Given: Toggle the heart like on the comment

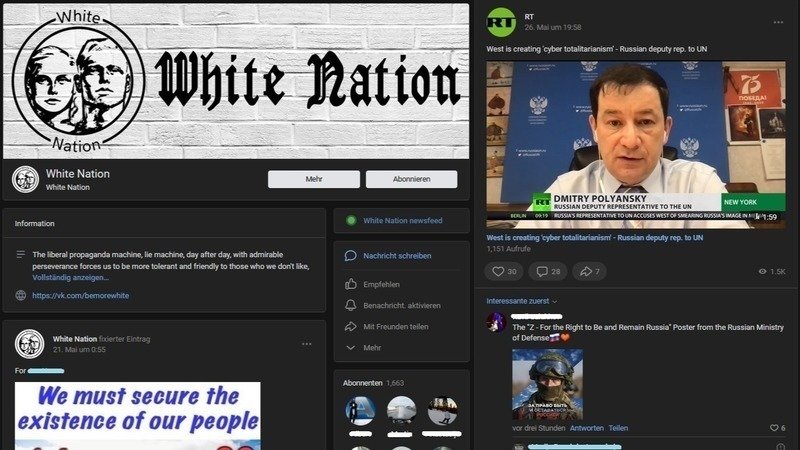Looking at the screenshot, I should [774, 428].
